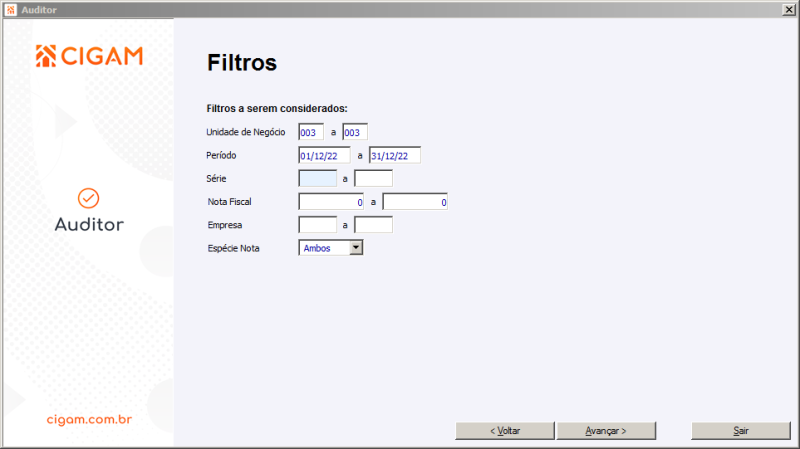Click the 'Unidade de Negócio' label
This screenshot has width=800, height=449.
pos(245,132)
